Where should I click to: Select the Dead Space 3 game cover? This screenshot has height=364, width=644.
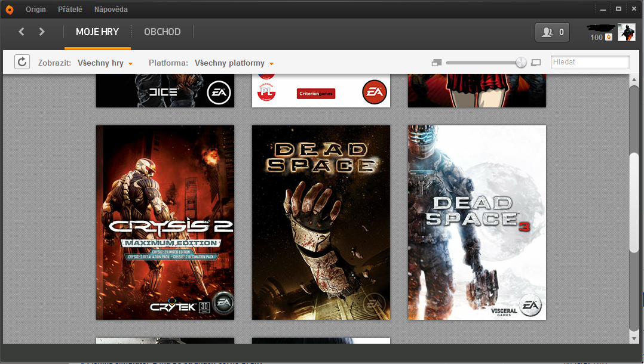[477, 223]
